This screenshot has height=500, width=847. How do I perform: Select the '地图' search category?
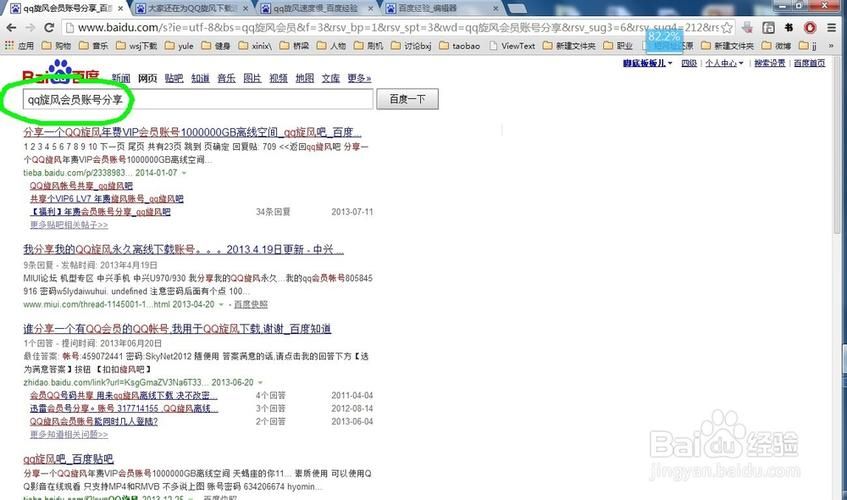tap(305, 78)
